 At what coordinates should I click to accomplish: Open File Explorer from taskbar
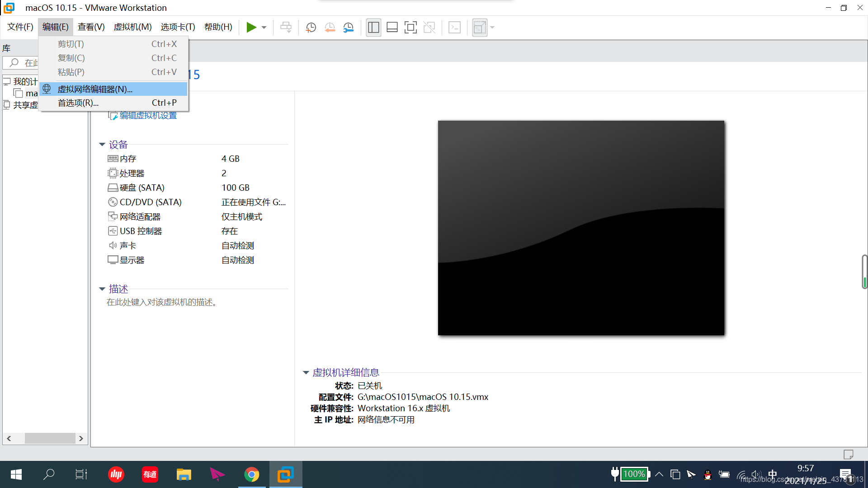click(184, 474)
